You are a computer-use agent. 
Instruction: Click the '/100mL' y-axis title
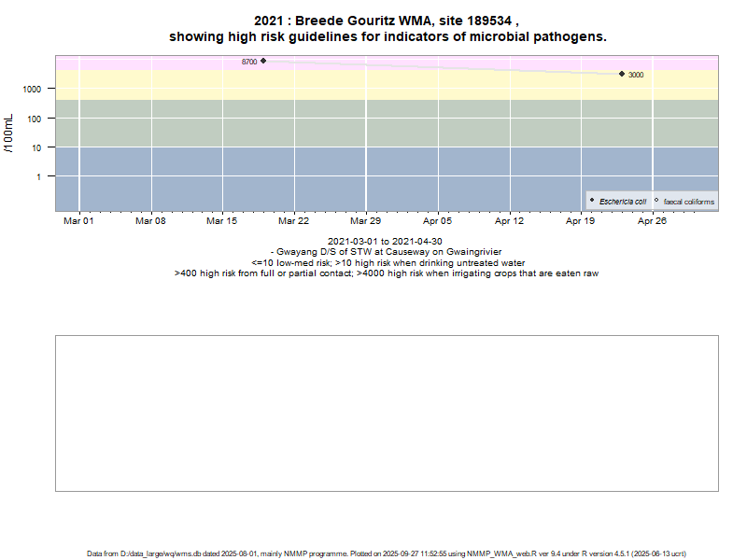point(10,133)
